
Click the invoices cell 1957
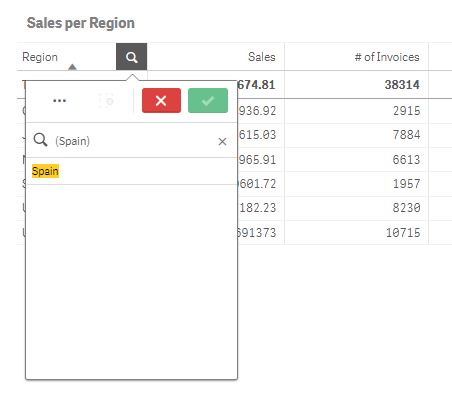click(406, 184)
